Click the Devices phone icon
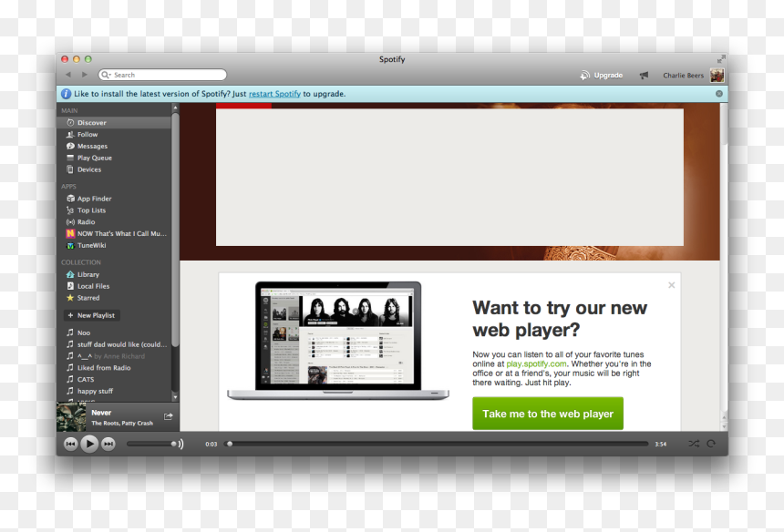Viewport: 784px width, 532px height. tap(70, 169)
